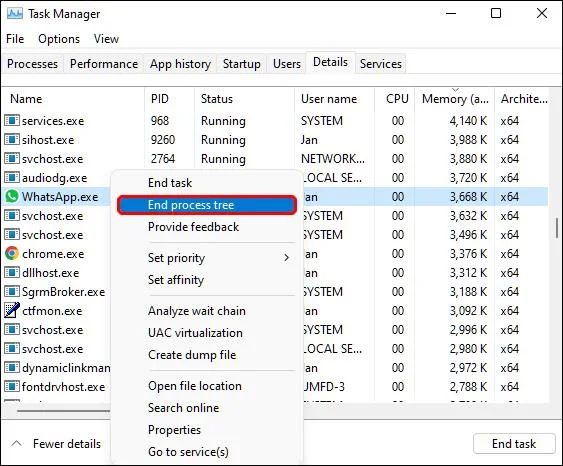
Task: Expand the Set priority submenu arrow
Action: tap(286, 257)
